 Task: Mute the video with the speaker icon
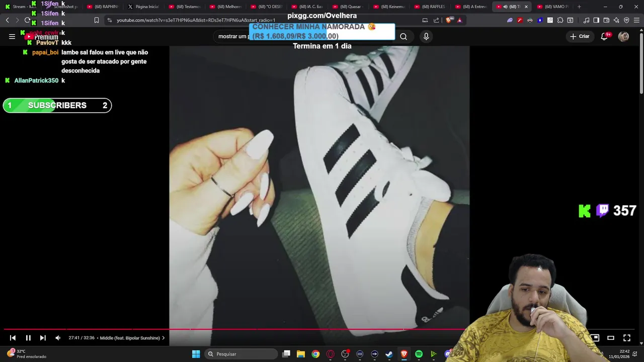tap(58, 338)
